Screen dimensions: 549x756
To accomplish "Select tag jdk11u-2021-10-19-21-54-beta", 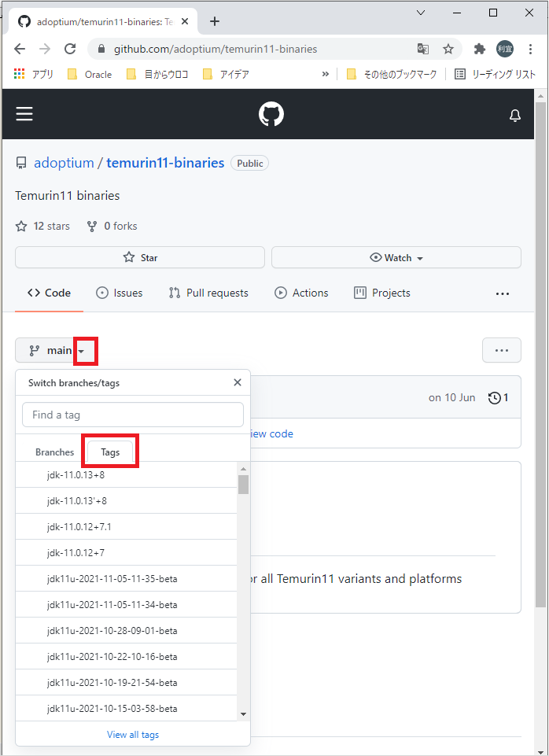I will [x=127, y=683].
